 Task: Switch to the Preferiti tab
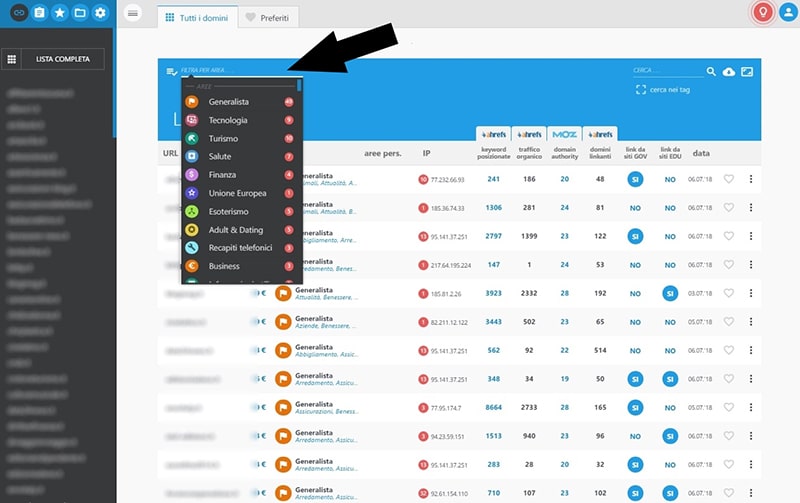coord(267,17)
